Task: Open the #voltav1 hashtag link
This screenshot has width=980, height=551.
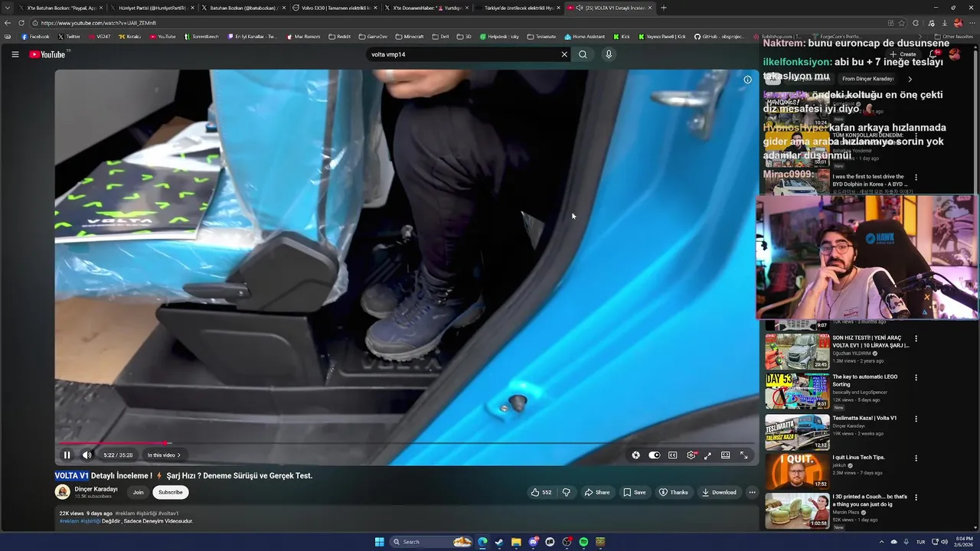Action: click(x=168, y=514)
